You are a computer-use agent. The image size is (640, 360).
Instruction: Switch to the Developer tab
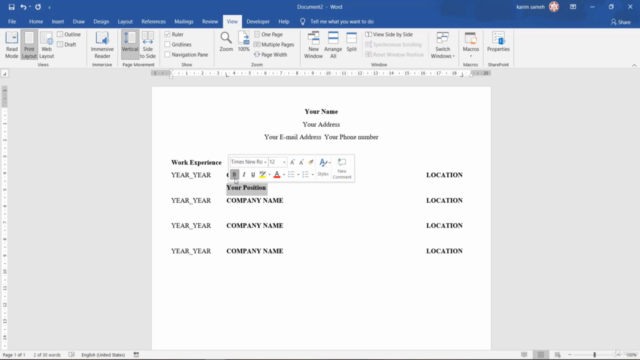(x=258, y=22)
